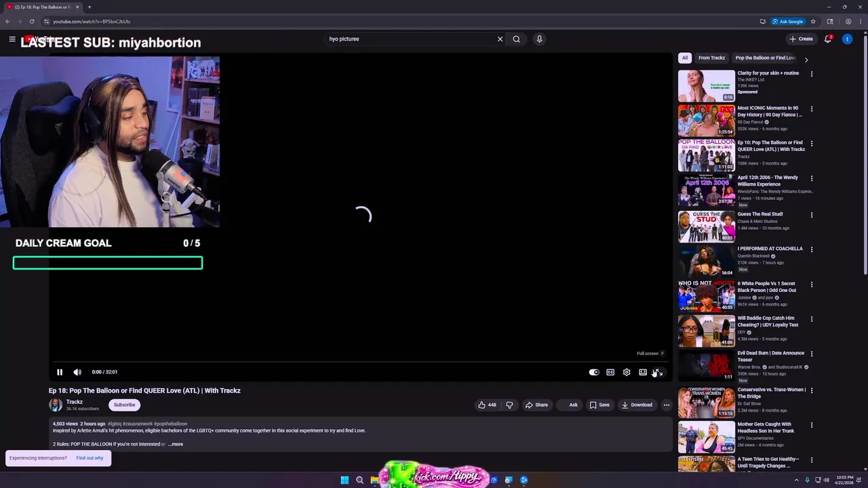Open 'Ep 10: Pop The Balloon' video title
Image resolution: width=868 pixels, height=488 pixels.
pyautogui.click(x=771, y=146)
